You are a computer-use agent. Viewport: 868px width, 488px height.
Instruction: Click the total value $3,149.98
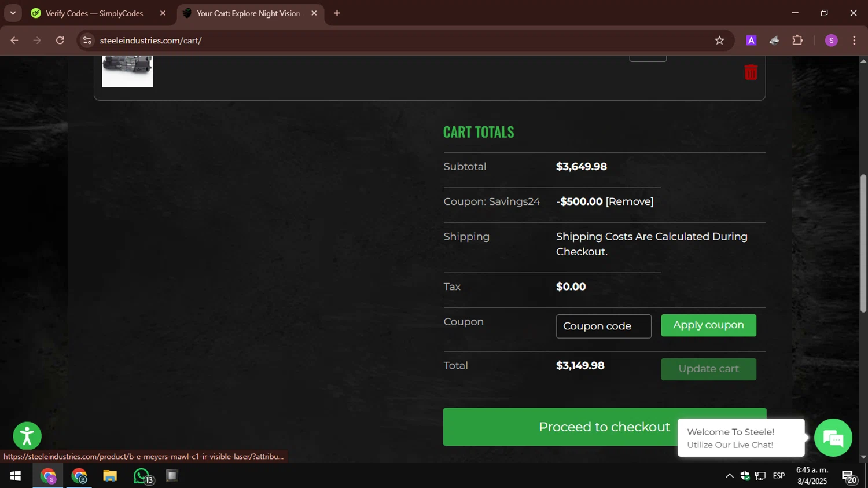[580, 366]
